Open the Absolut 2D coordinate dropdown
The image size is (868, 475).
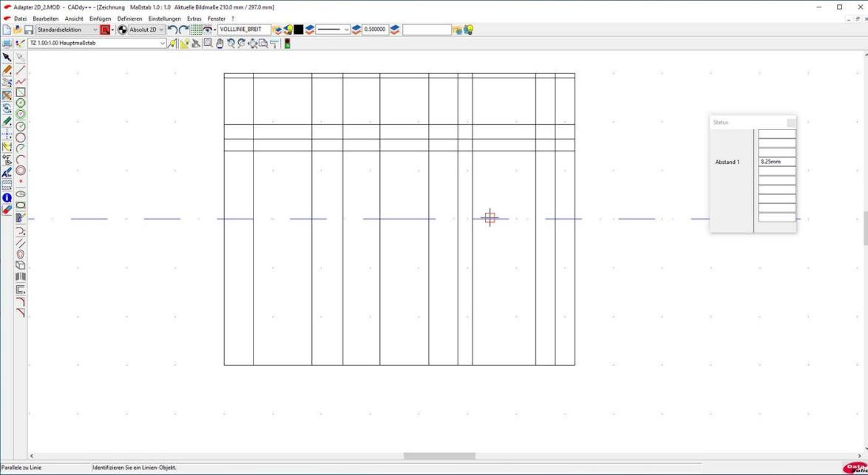(146, 30)
